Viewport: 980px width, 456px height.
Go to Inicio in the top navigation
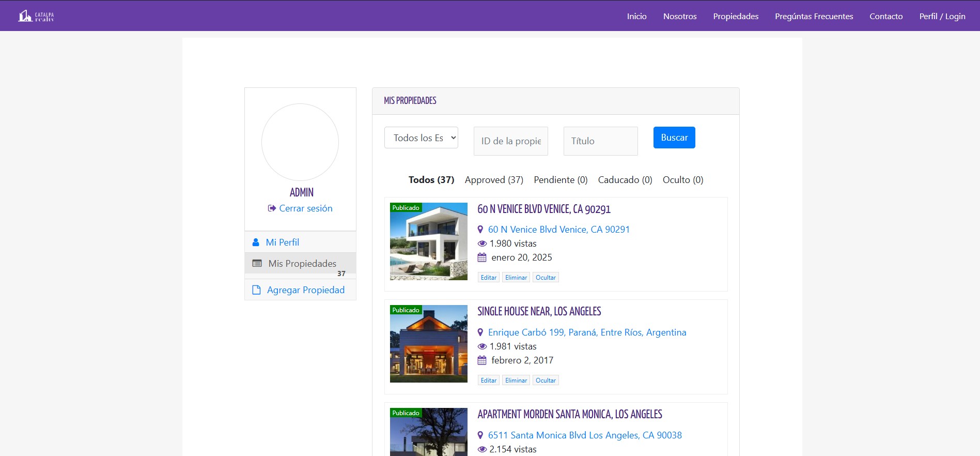click(636, 16)
